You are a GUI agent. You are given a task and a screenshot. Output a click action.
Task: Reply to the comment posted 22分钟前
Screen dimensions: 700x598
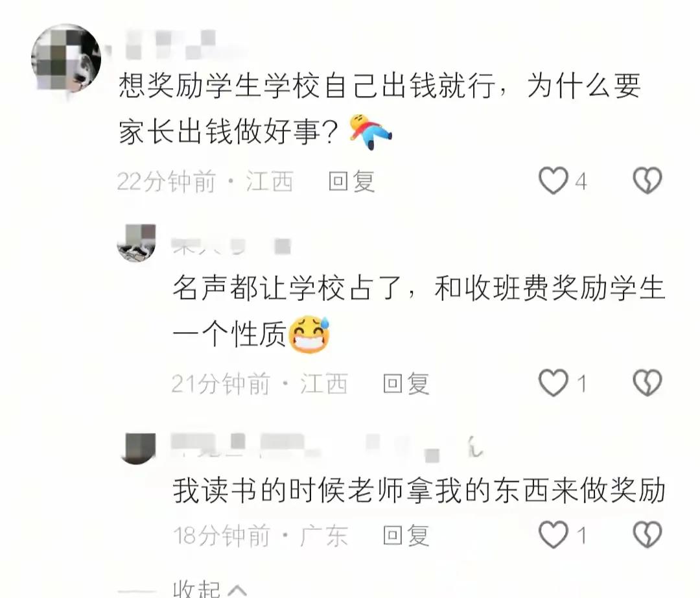tap(351, 182)
